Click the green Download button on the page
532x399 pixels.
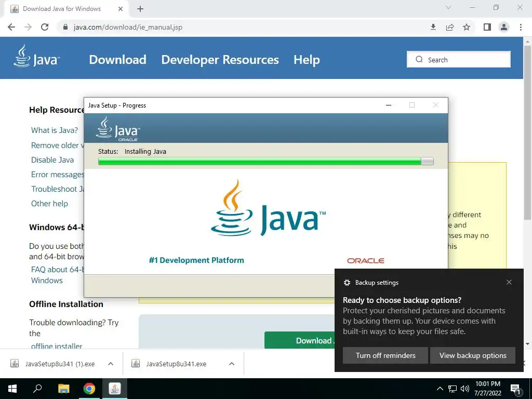(299, 340)
